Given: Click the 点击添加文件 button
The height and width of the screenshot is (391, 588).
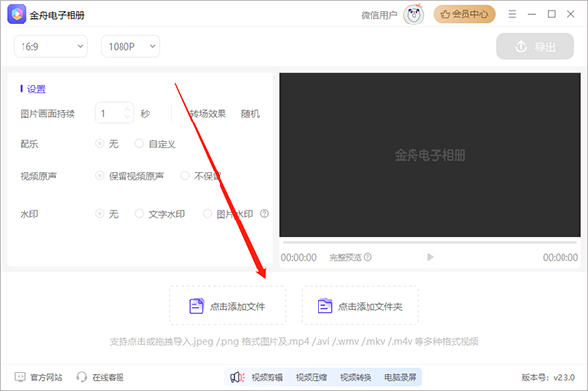Looking at the screenshot, I should coord(227,306).
